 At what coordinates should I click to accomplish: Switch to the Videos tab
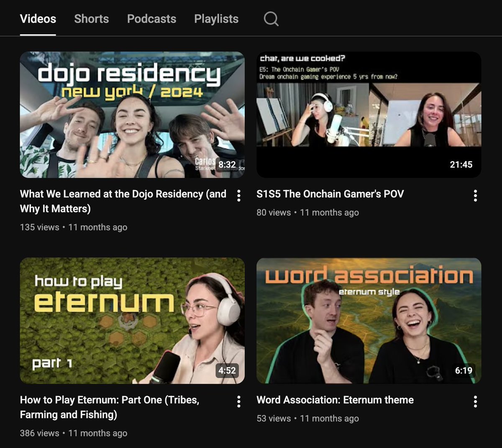coord(38,19)
